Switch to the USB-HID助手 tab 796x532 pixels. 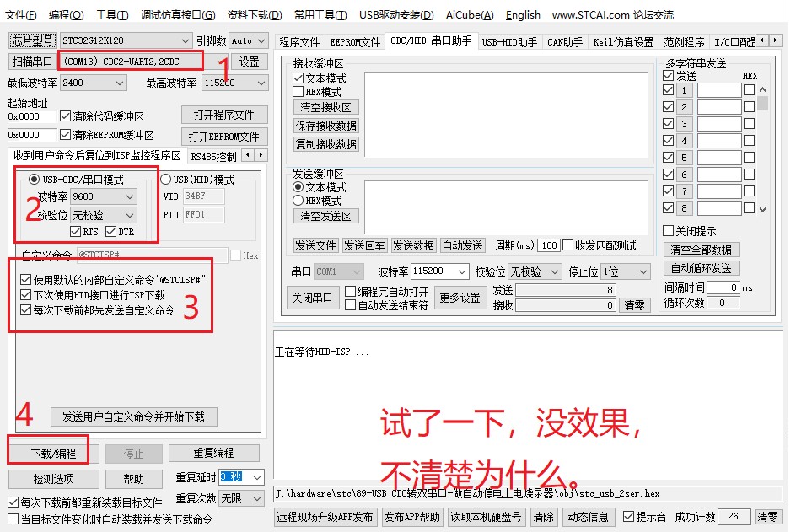509,41
